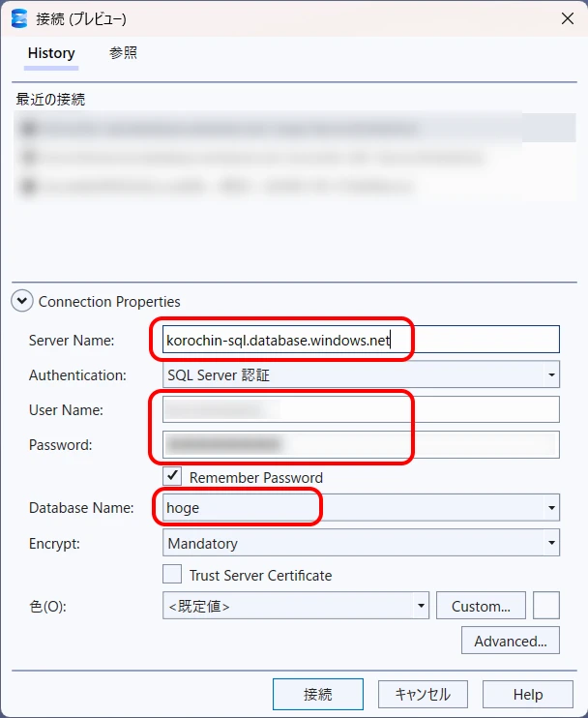Uncheck the Remember Password checkbox
Screen dimensions: 588x718
(173, 476)
